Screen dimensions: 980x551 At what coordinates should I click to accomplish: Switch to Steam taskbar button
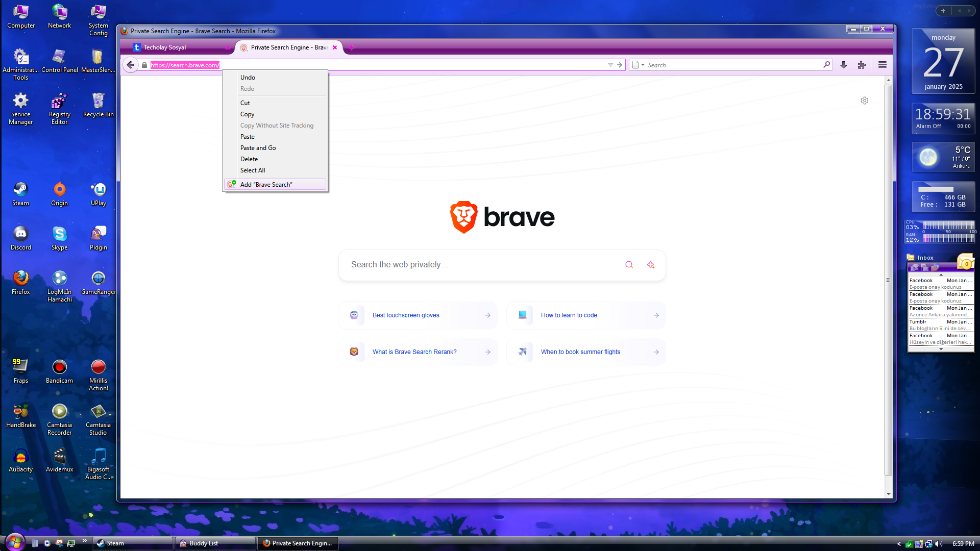coord(133,543)
